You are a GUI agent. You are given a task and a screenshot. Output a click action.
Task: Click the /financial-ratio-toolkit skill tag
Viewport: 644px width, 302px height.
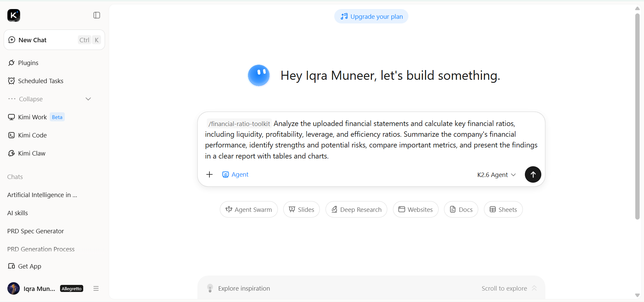tap(239, 124)
